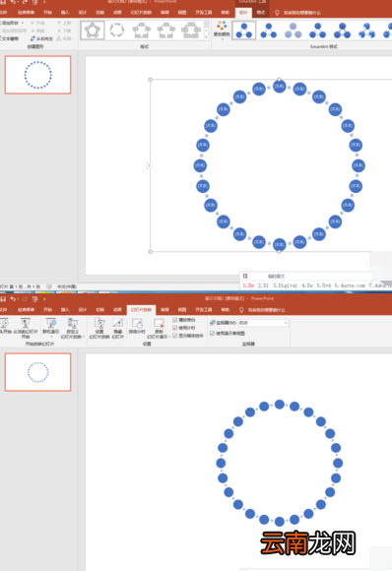Pick the fourth layout in the layouts gallery
Screen dimensions: 392x571
coord(166,31)
